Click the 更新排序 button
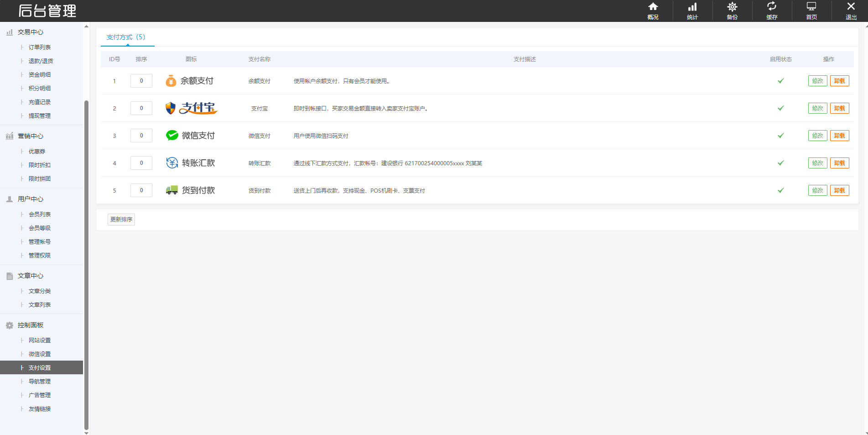The width and height of the screenshot is (868, 435). point(121,219)
